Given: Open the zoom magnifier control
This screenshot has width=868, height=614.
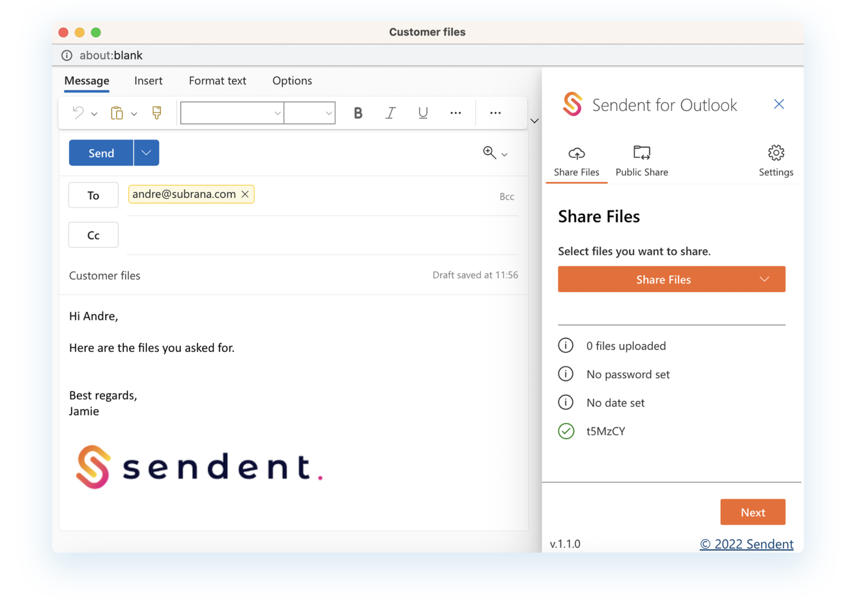Looking at the screenshot, I should pos(489,153).
